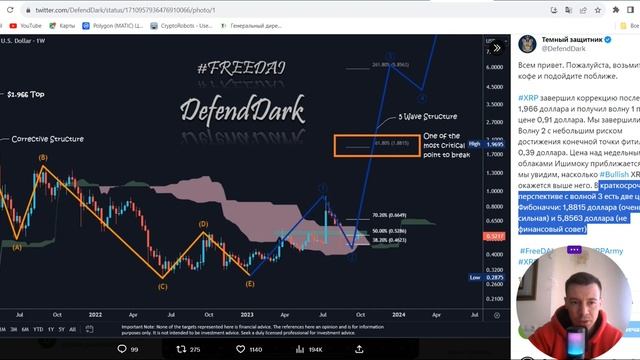This screenshot has width=640, height=360.
Task: Click the (C) wave label
Action: click(162, 287)
